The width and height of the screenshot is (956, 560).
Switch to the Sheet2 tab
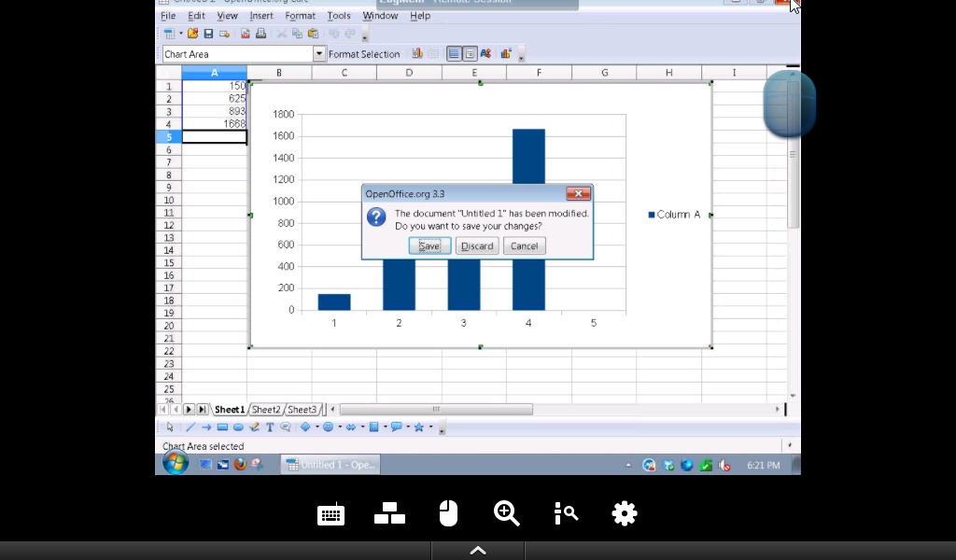coord(266,410)
